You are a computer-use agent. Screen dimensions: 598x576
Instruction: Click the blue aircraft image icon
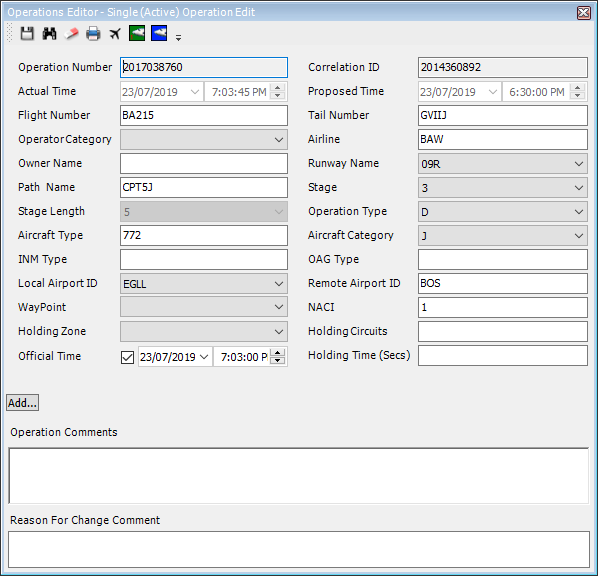coord(159,34)
